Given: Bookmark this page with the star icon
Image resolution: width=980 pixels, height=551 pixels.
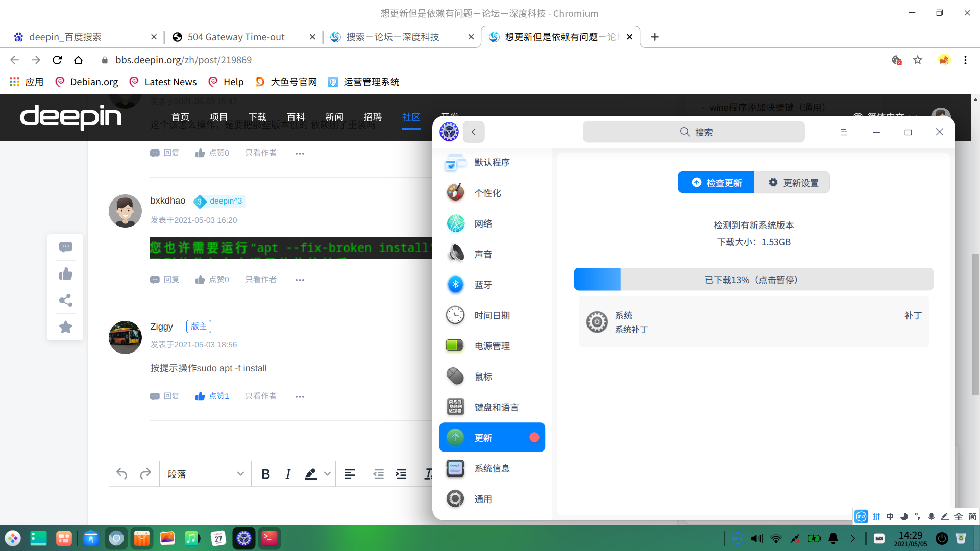Looking at the screenshot, I should click(918, 60).
